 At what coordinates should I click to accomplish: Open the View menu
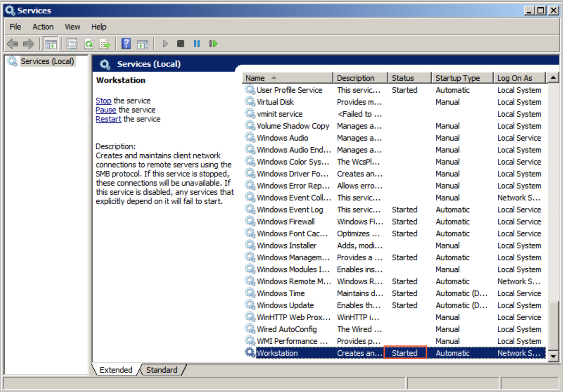(73, 27)
